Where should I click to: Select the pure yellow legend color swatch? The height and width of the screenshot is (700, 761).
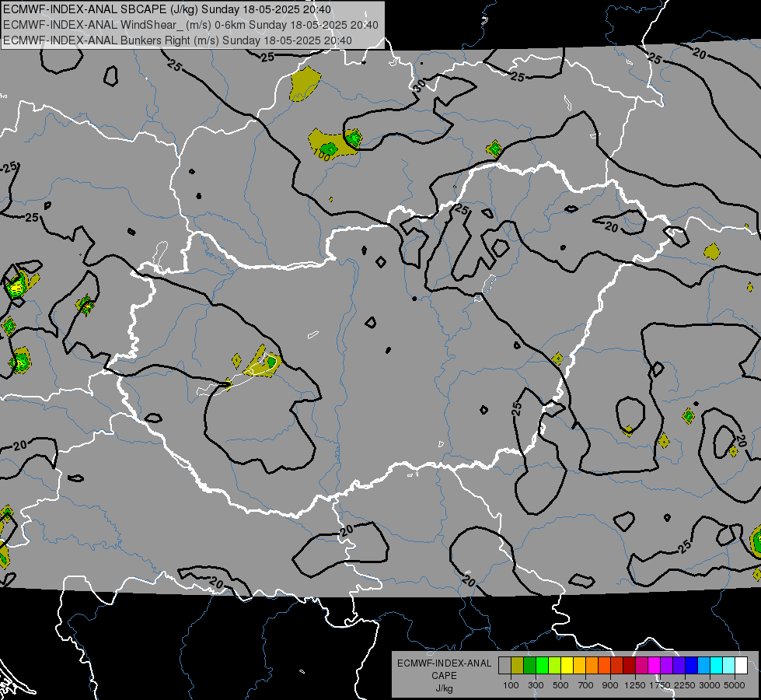click(x=567, y=665)
